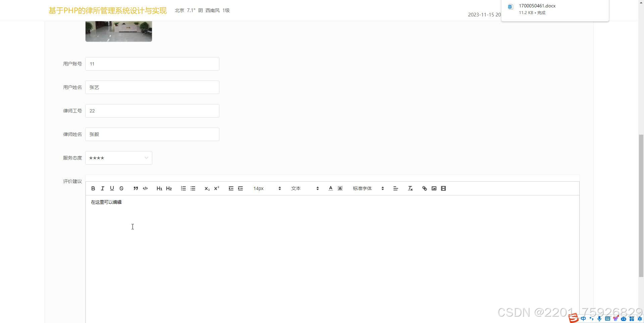Toggle underline formatting in the editor

pos(112,188)
